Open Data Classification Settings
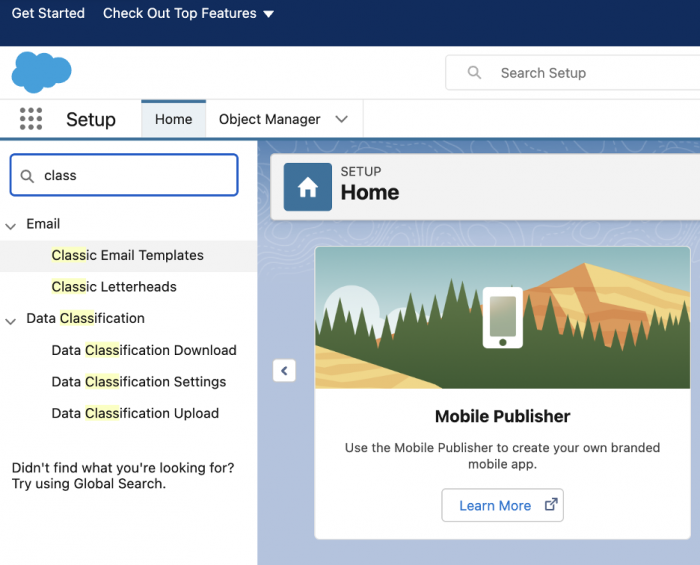The height and width of the screenshot is (565, 700). 139,382
